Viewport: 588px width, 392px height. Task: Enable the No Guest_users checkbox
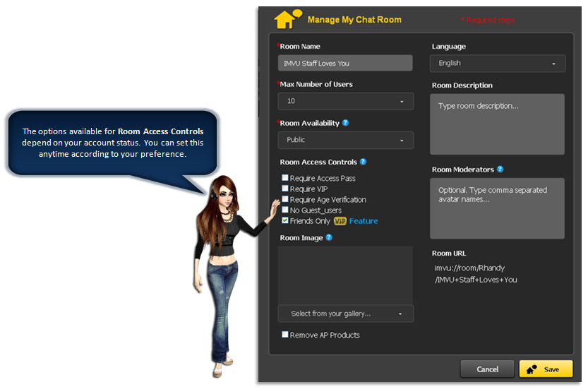click(x=285, y=210)
